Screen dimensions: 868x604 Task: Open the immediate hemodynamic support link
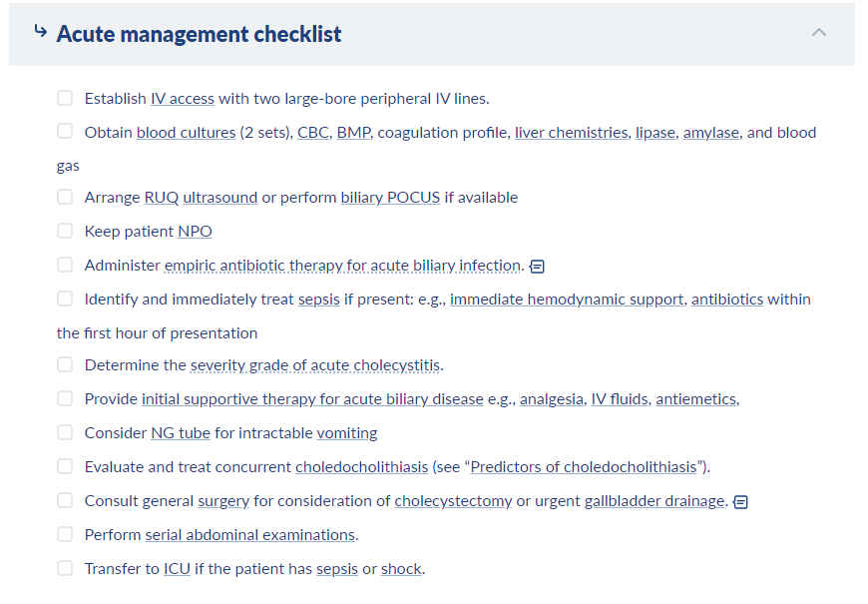point(567,300)
